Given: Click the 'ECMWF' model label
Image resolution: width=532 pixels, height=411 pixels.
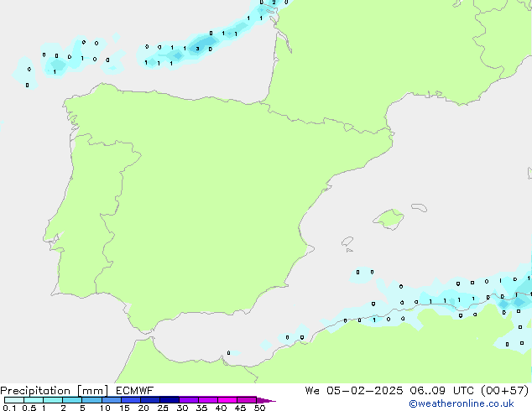Looking at the screenshot, I should point(134,391).
